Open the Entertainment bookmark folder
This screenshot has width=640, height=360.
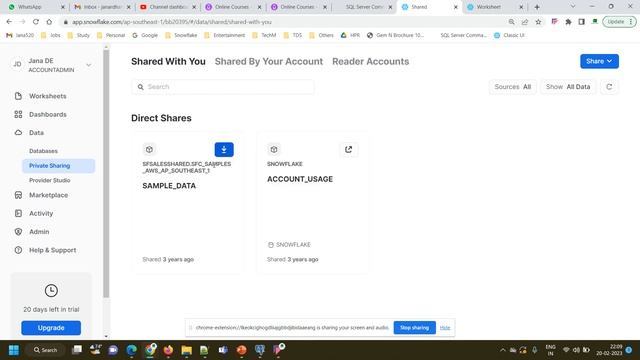click(225, 35)
